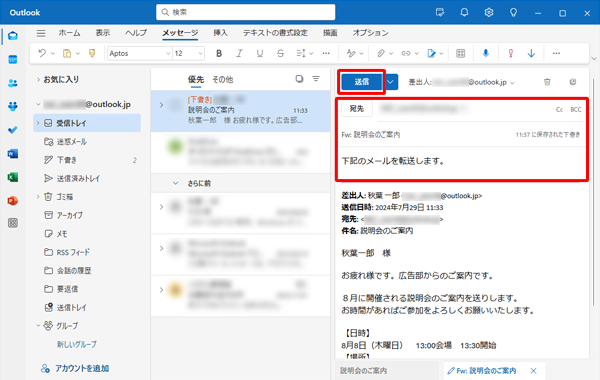Pop out the message to new window
Screen dimensions: 600x380
(573, 82)
